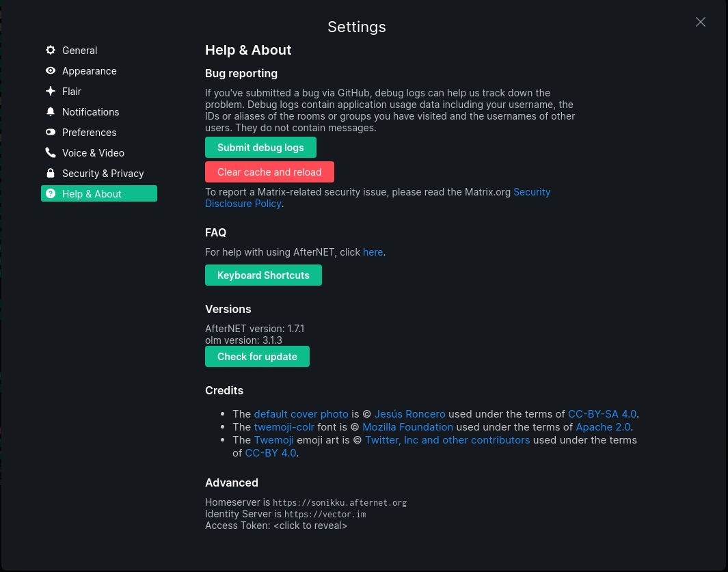Viewport: 728px width, 572px height.
Task: Open the Security Disclosure Policy link
Action: pos(531,193)
